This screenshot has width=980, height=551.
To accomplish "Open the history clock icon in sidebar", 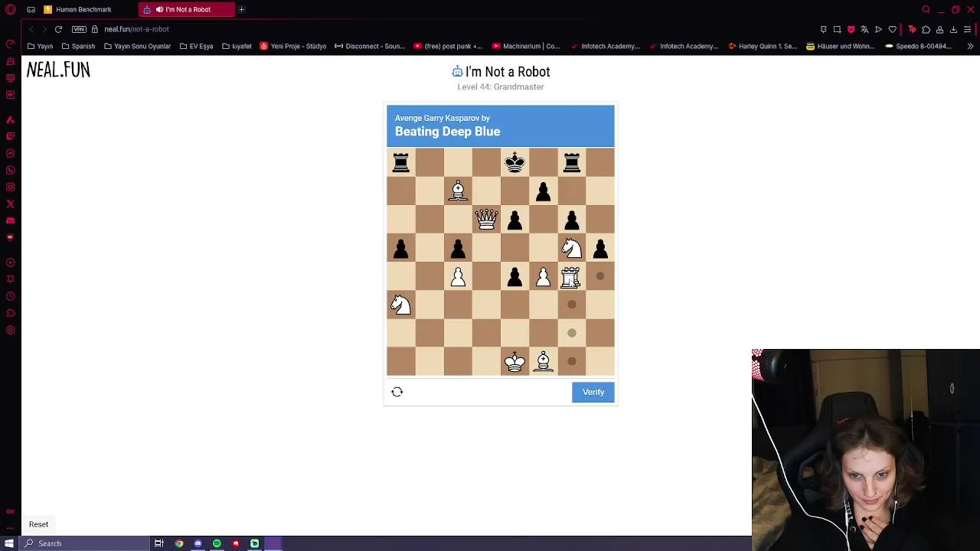I will point(10,296).
